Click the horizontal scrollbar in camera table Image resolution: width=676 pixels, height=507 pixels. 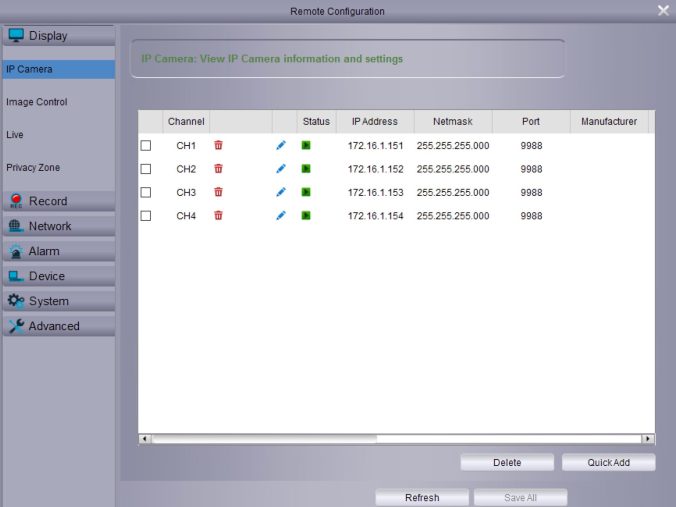point(264,438)
